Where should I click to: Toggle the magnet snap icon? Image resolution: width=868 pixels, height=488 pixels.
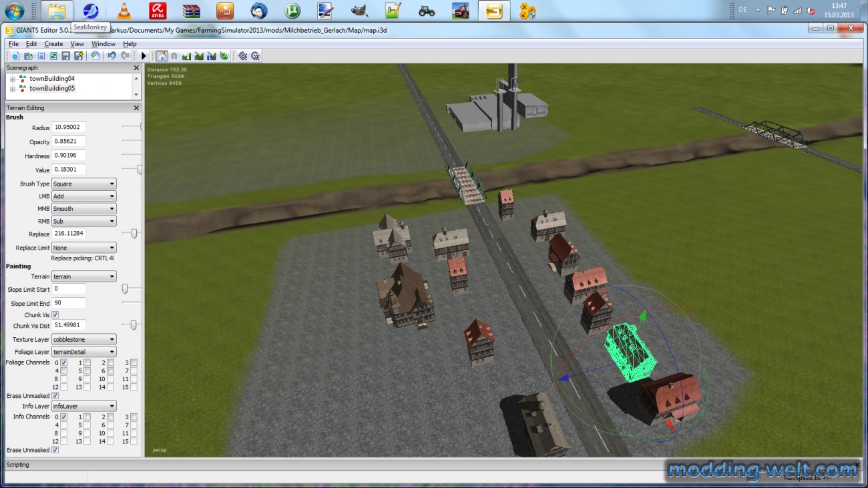coord(174,56)
